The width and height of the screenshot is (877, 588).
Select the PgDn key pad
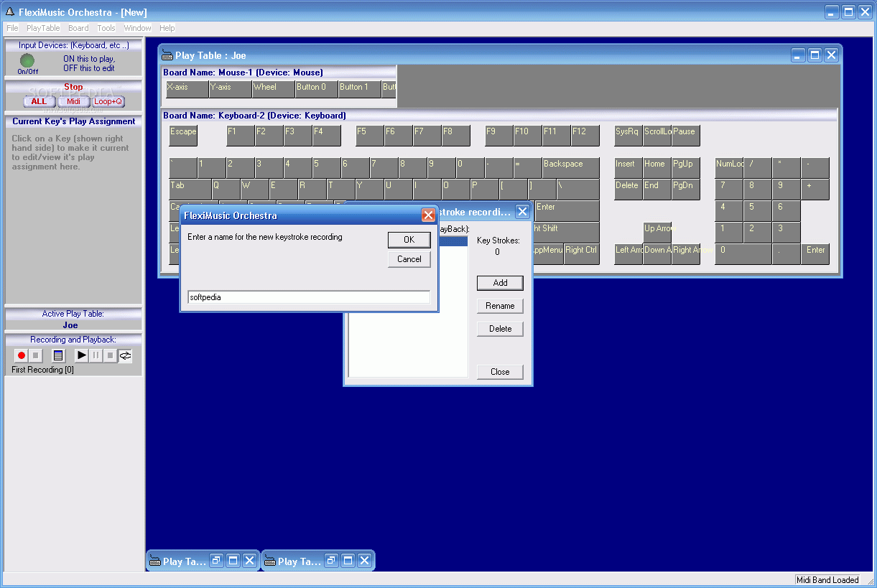pos(686,190)
